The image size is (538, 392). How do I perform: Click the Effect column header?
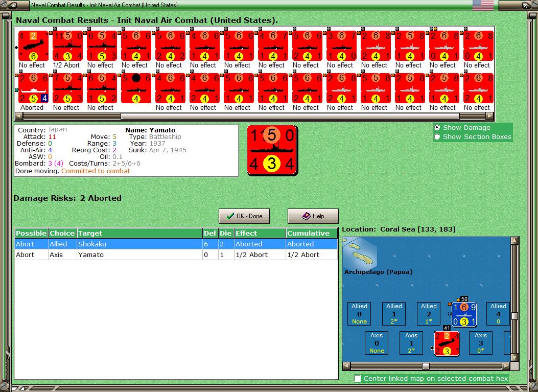click(260, 234)
